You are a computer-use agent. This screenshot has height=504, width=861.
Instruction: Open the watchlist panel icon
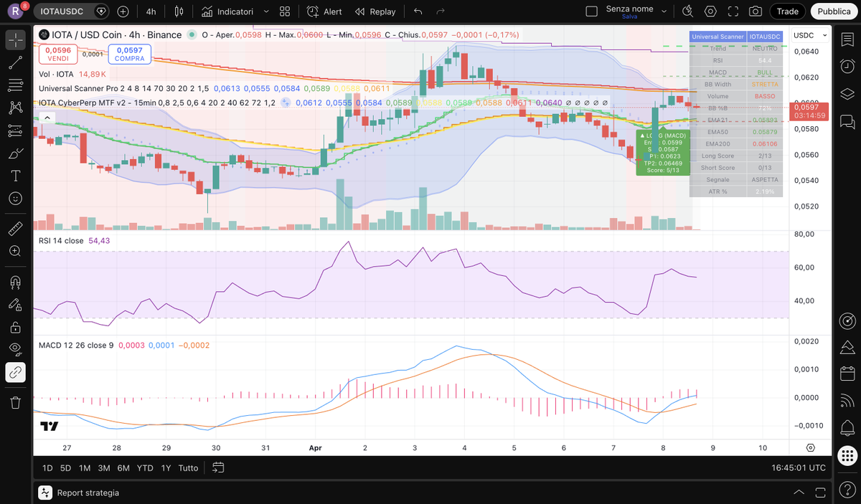tap(847, 40)
